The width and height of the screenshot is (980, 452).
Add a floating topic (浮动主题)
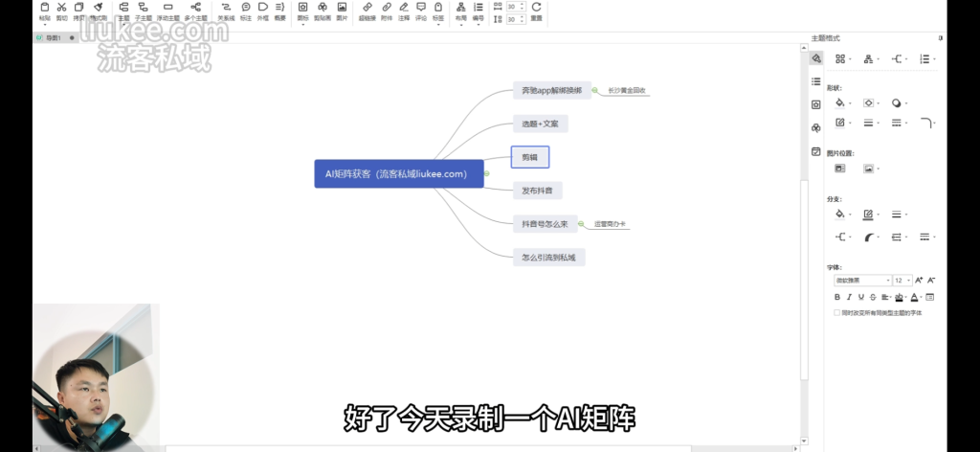coord(167,8)
